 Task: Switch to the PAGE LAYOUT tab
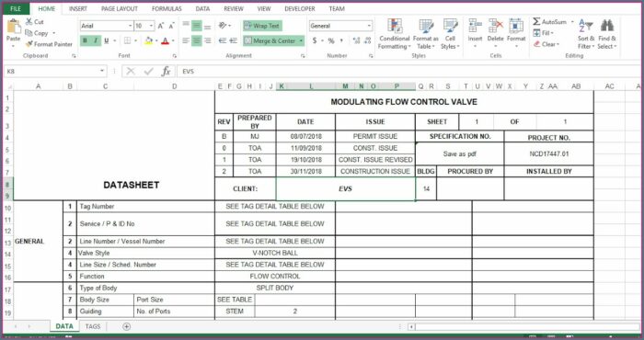(x=120, y=8)
